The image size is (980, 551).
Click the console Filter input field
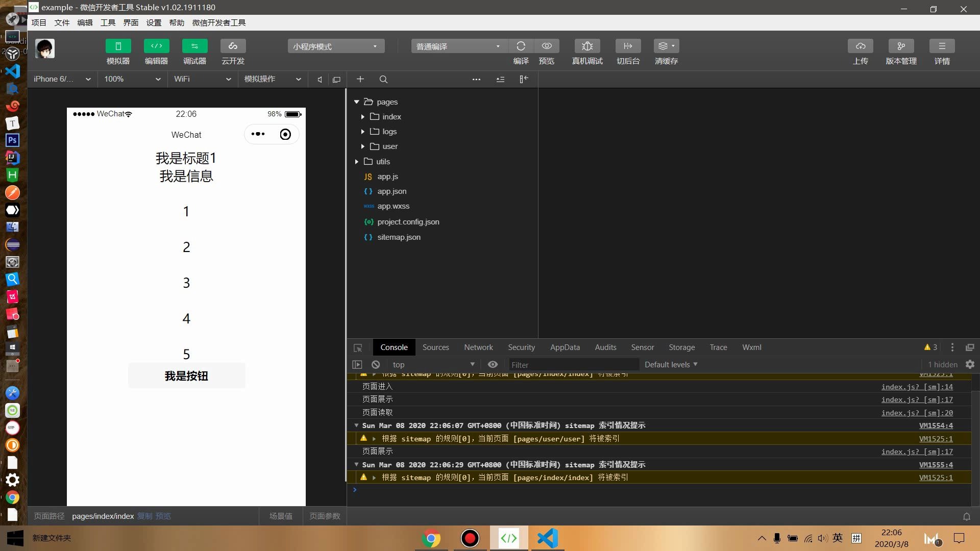(x=574, y=364)
